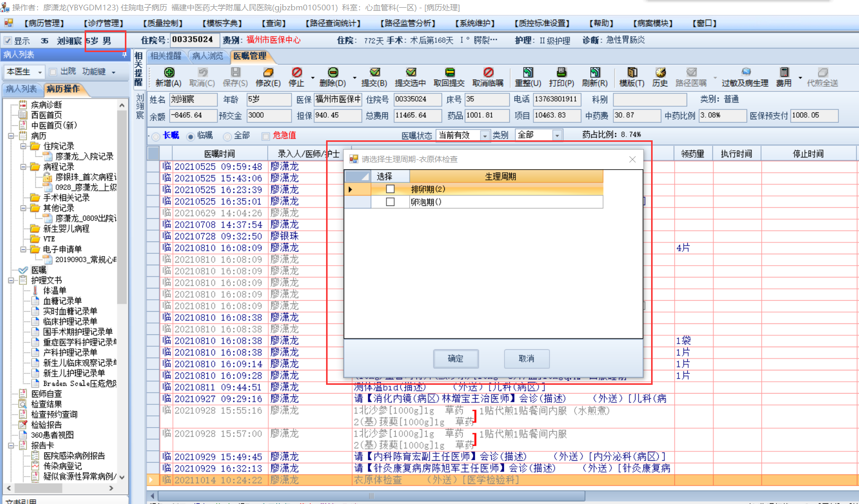Select the 衣原体检查 order row dated 20211014
This screenshot has width=859, height=504.
(x=503, y=480)
